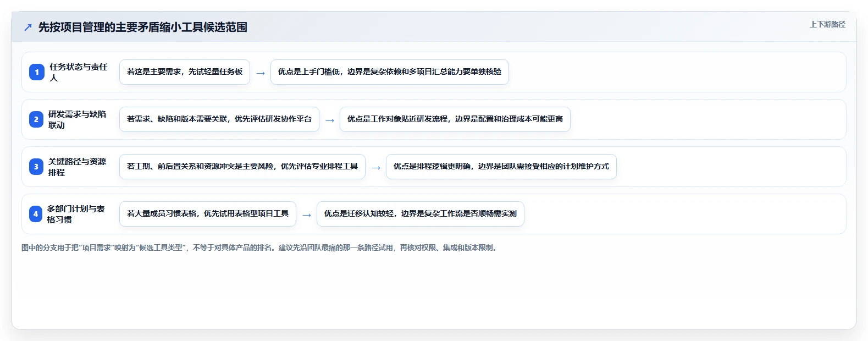Click the box 若大量成员习惯表格，优先试用表格型项目工具
This screenshot has width=868, height=341.
point(208,214)
